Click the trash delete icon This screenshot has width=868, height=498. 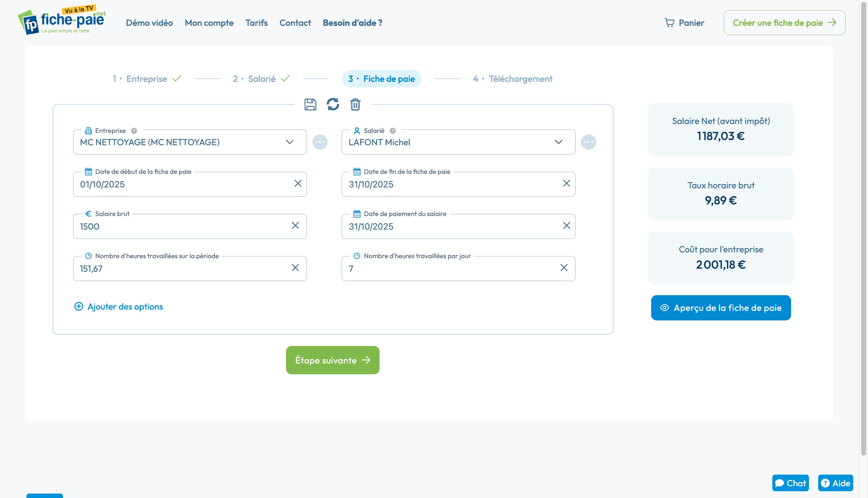coord(355,104)
